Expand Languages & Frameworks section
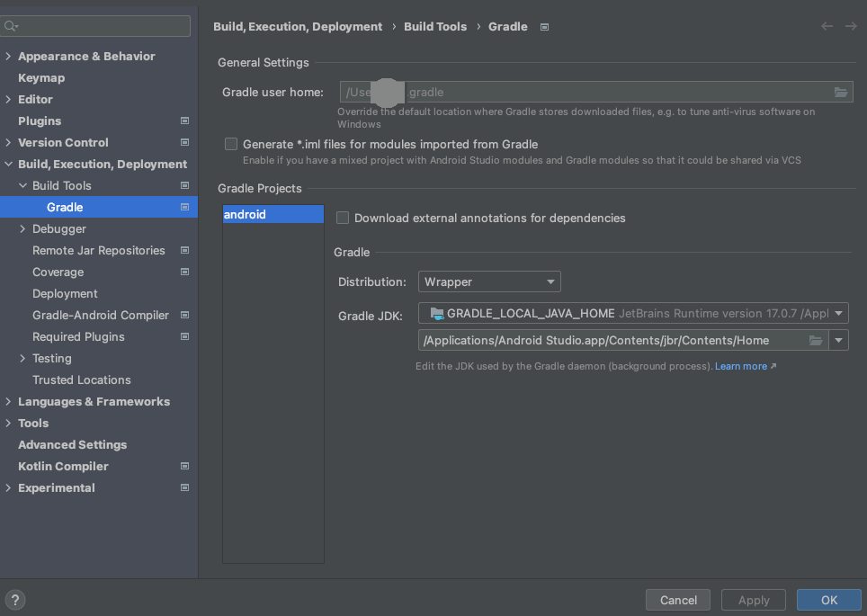This screenshot has width=867, height=616. tap(8, 401)
